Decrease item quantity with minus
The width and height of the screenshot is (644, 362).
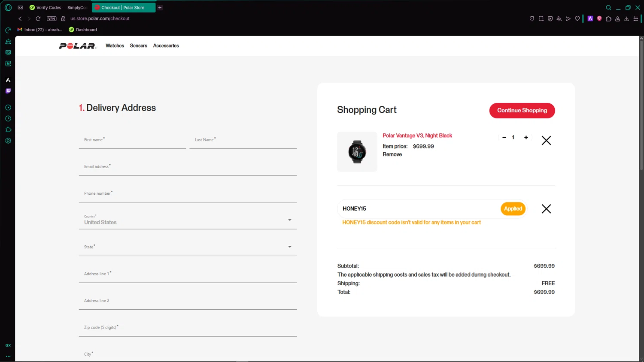tap(504, 137)
